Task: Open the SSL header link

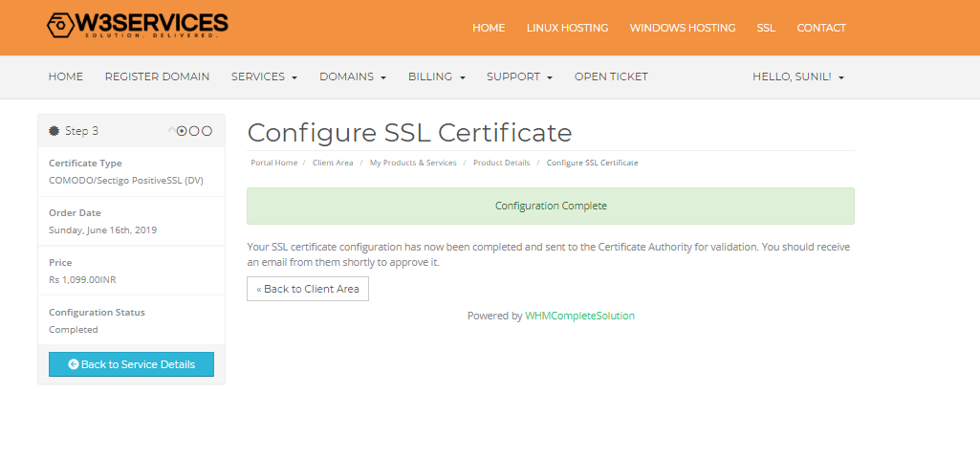Action: click(766, 28)
